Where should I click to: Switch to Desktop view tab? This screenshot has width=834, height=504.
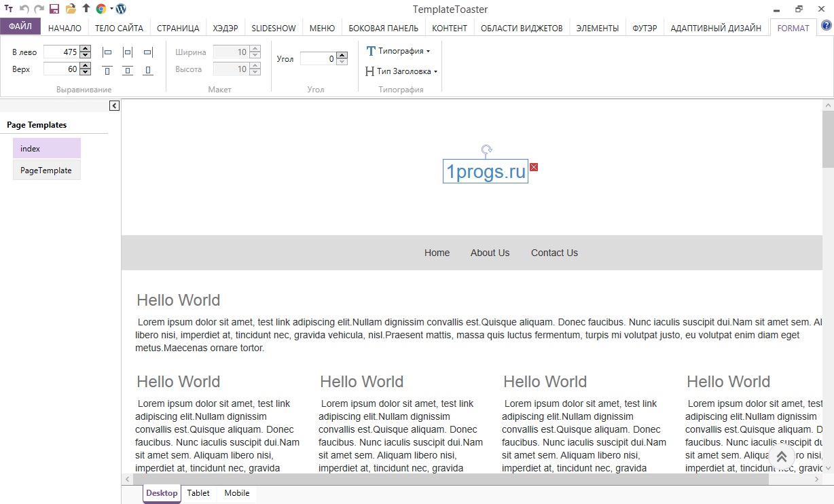tap(162, 494)
